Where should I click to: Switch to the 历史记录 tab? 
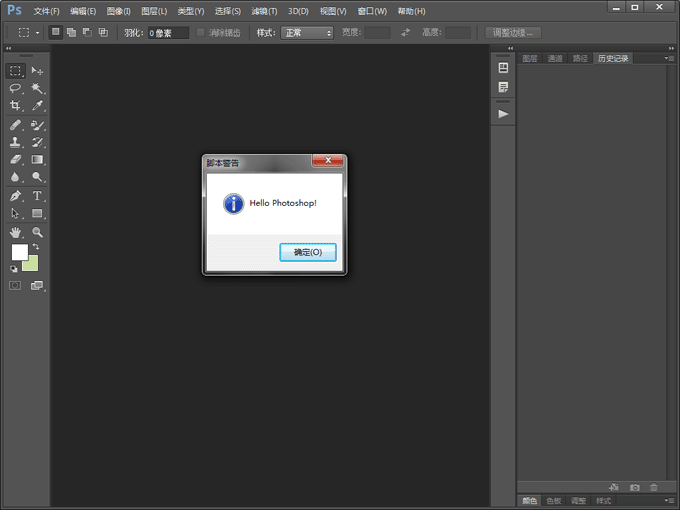[613, 59]
